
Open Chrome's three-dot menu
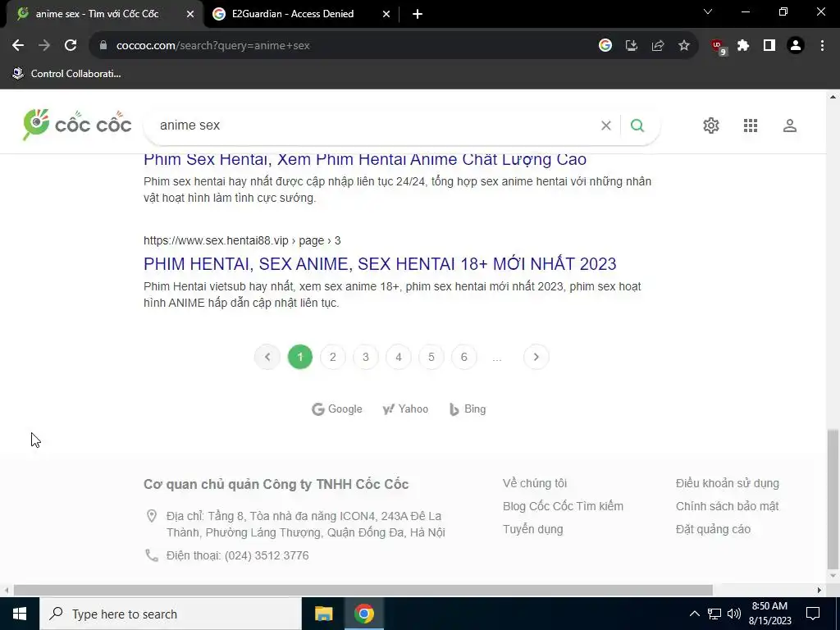pyautogui.click(x=822, y=46)
